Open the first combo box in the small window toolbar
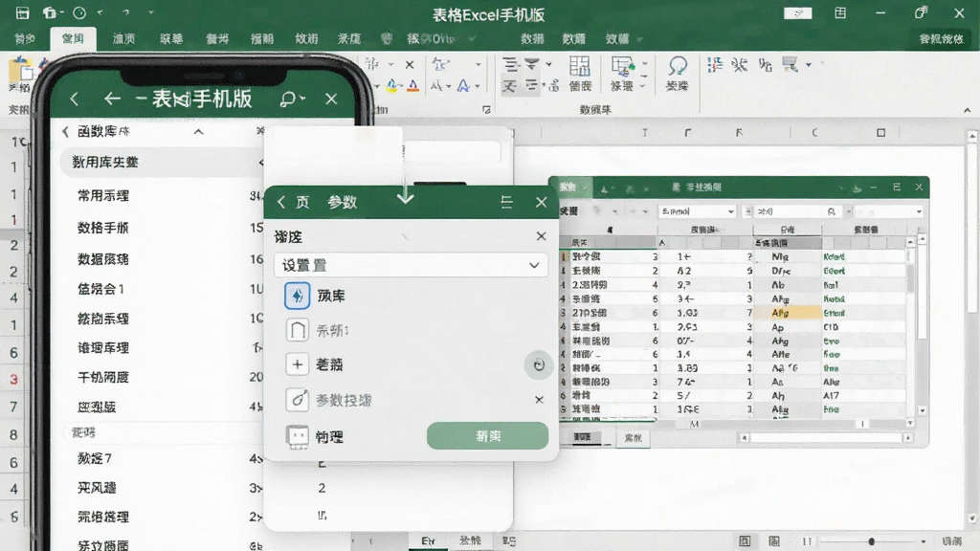The image size is (980, 551). pos(698,211)
